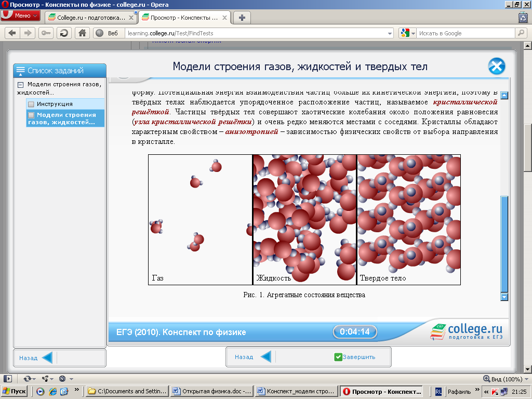Switch to the College.ru - подготовка tab
Screen dimensions: 532x399
(90, 18)
